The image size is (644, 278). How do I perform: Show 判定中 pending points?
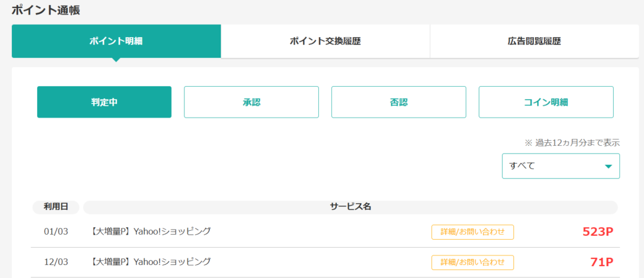click(x=104, y=102)
